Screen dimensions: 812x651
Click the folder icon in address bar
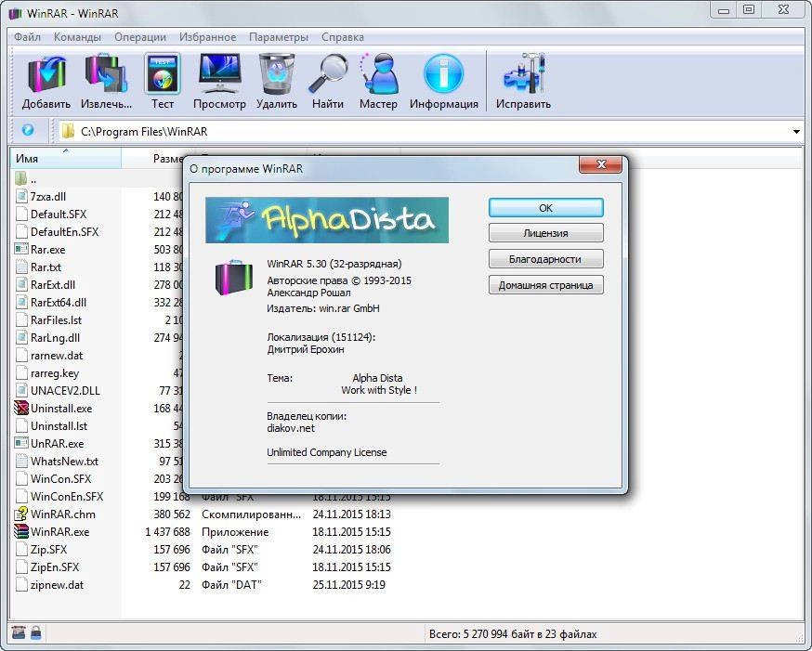[68, 131]
